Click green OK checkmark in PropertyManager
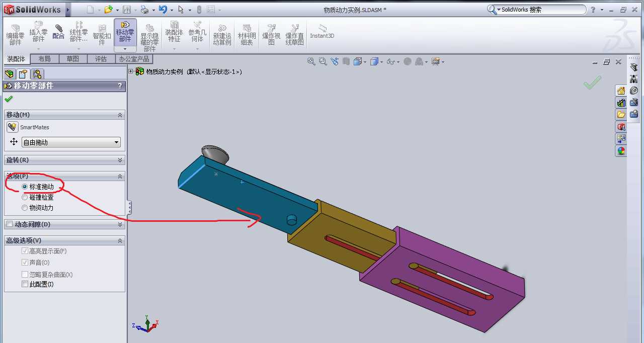644x343 pixels. (9, 99)
